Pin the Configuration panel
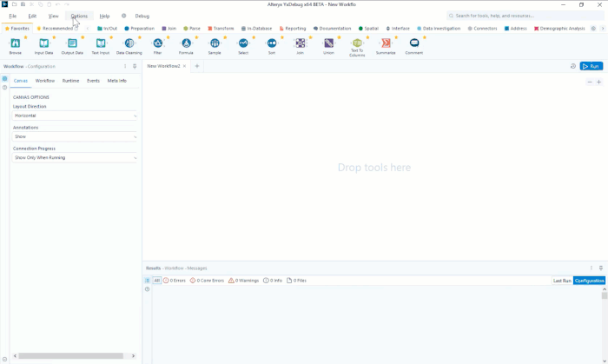The width and height of the screenshot is (608, 364). pos(135,66)
